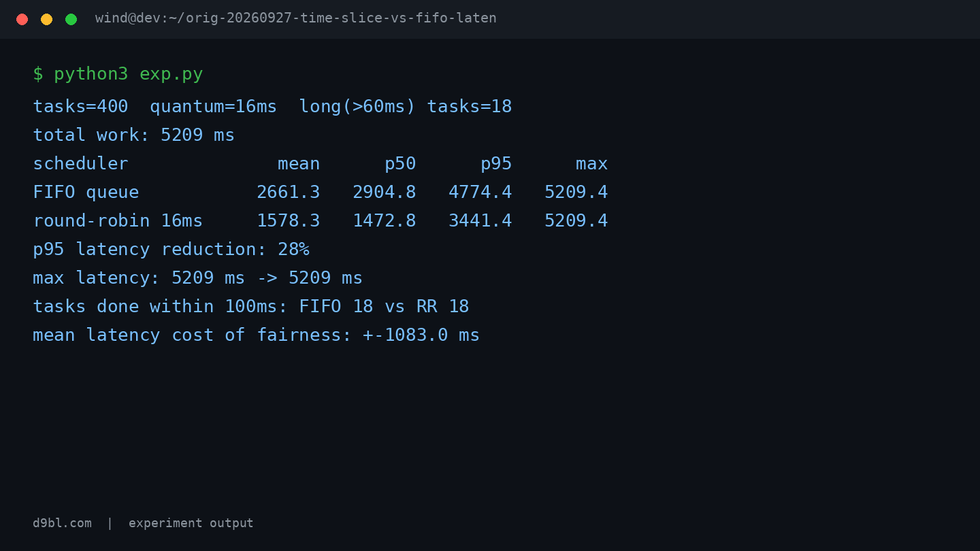
Task: Click the "p50" column header
Action: 400,164
